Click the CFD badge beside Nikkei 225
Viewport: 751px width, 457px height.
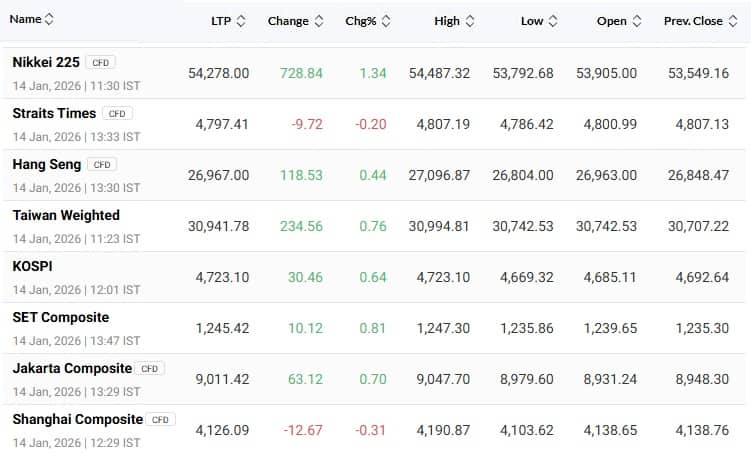coord(101,63)
